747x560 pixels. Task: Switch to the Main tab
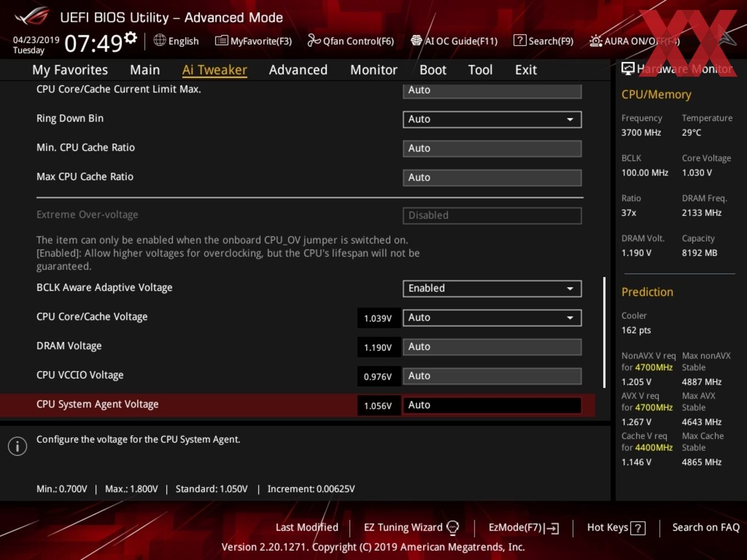tap(145, 70)
